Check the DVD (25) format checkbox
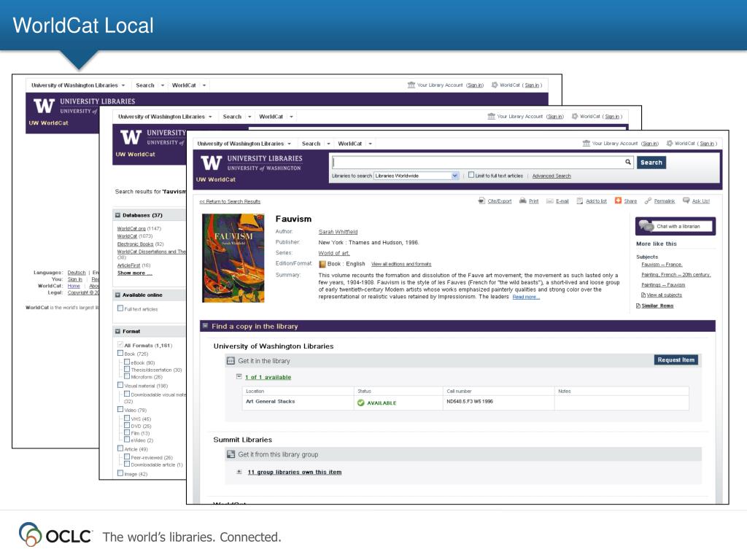Viewport: 747px width, 560px height. pos(127,426)
